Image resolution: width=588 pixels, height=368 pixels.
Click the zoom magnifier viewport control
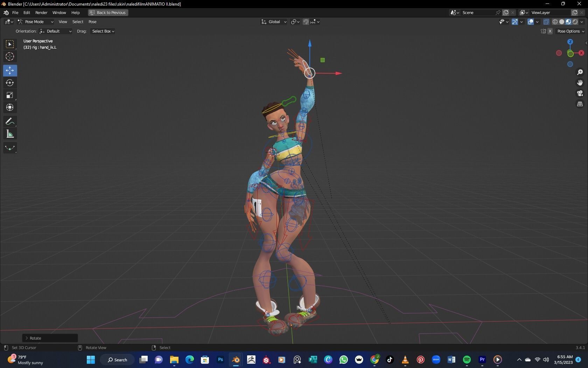click(x=580, y=72)
